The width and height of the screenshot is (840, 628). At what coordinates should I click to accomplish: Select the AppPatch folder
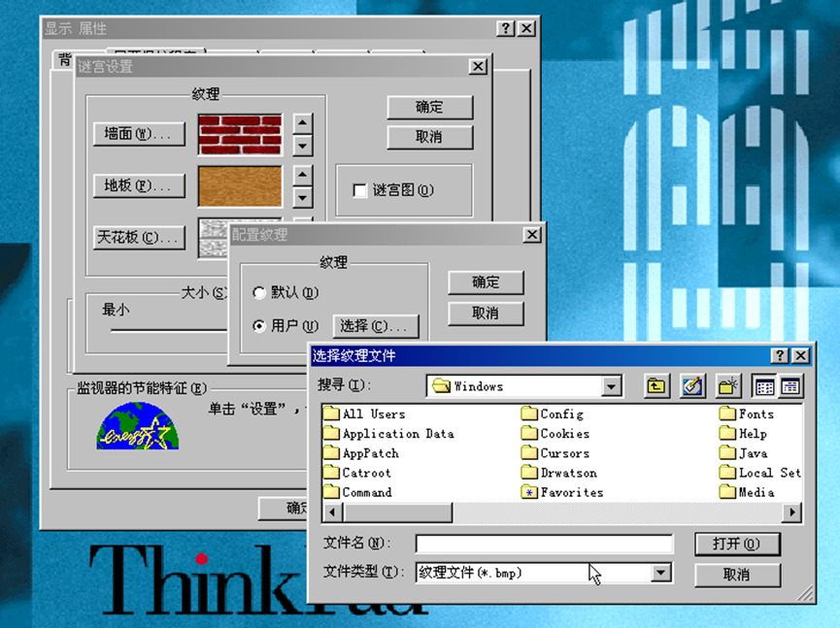click(x=361, y=453)
